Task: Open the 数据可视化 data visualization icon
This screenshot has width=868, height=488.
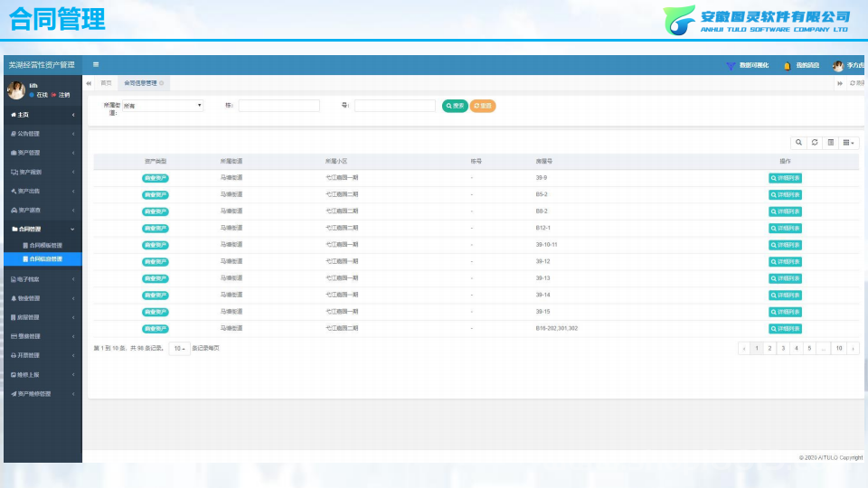Action: click(x=731, y=66)
